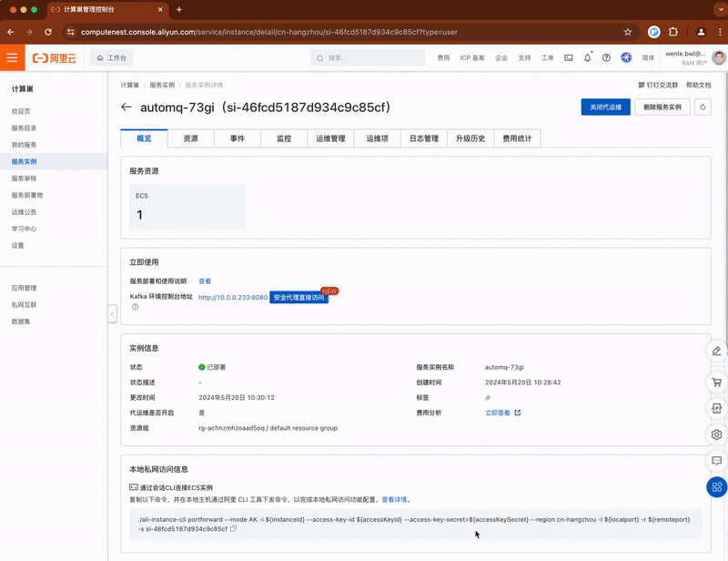Image resolution: width=728 pixels, height=561 pixels.
Task: Select the 概览 tab
Action: (x=144, y=138)
